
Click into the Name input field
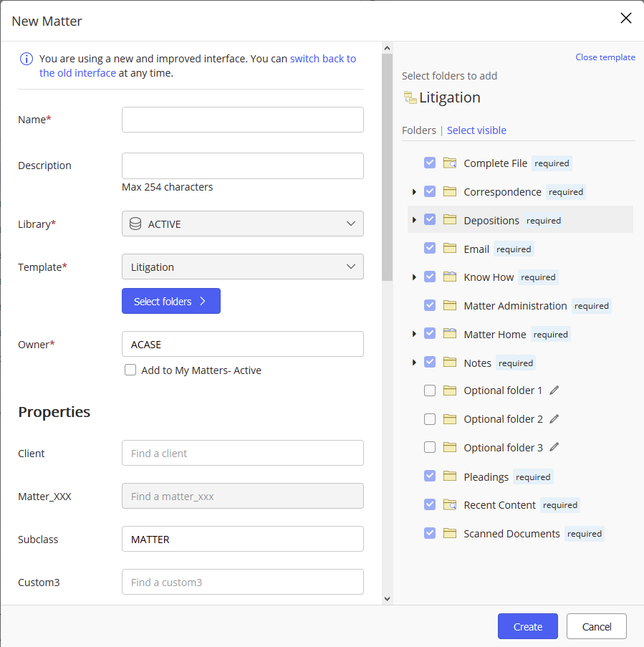242,120
